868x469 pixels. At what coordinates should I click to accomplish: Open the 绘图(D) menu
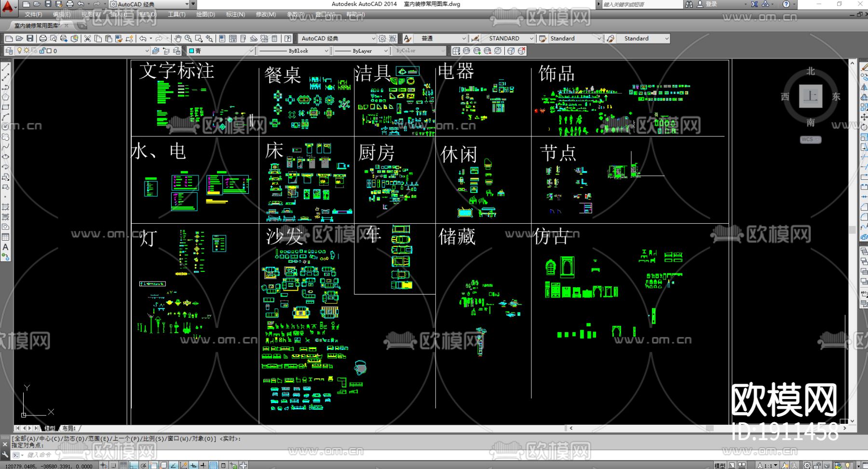pos(205,14)
